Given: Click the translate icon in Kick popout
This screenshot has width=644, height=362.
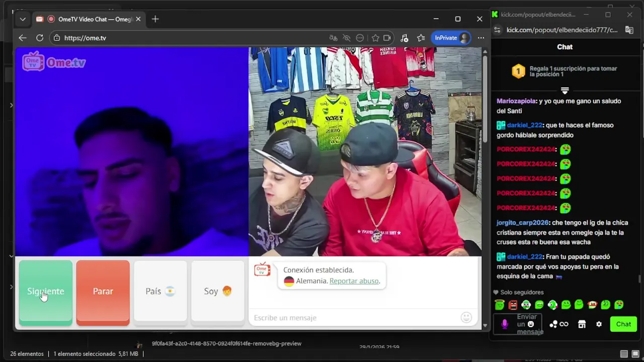Looking at the screenshot, I should 629,30.
